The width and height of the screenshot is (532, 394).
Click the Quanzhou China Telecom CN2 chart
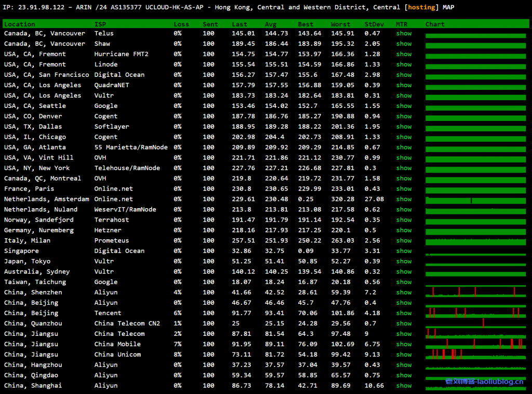(475, 323)
